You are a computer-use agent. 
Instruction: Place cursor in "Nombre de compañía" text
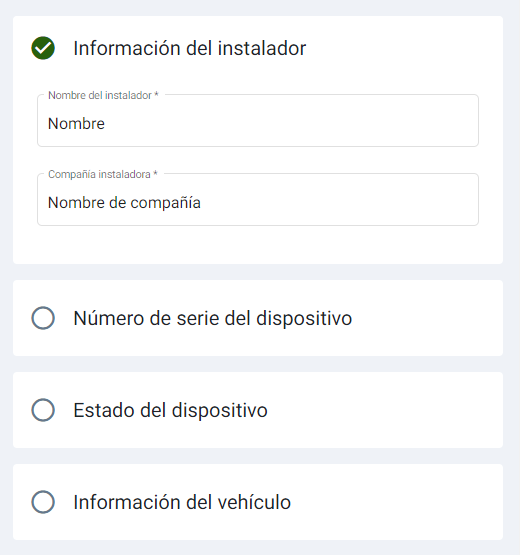124,203
